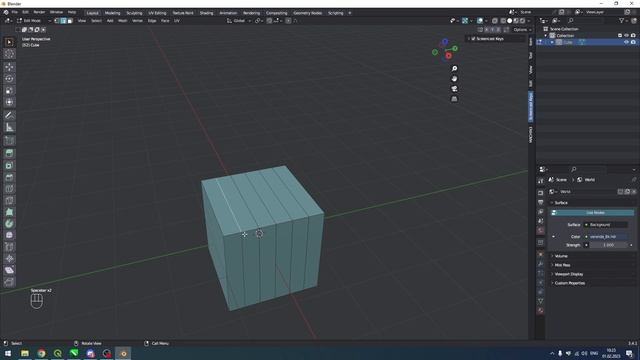Click the viewport zoom magnifier icon
Screen dimensions: 640x360
[x=454, y=69]
